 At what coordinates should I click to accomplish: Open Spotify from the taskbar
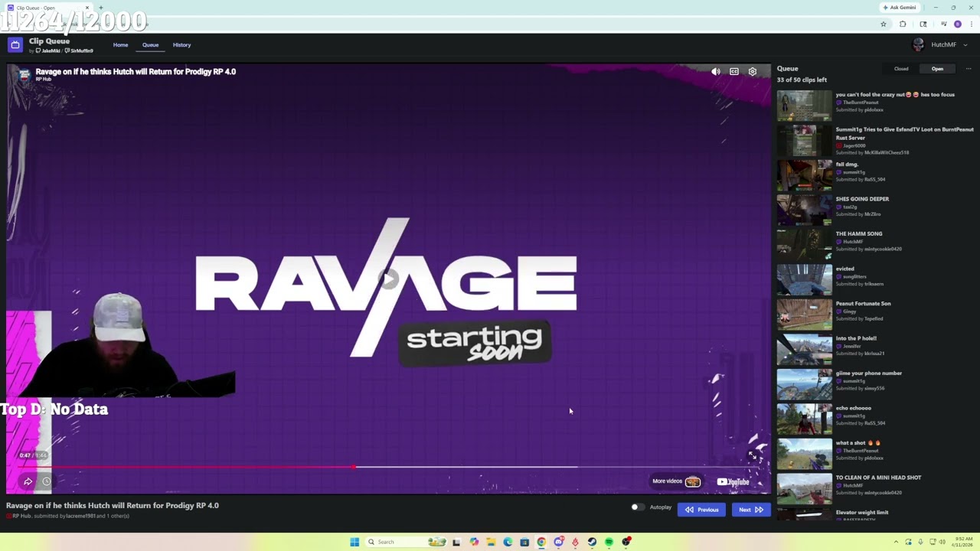tap(609, 542)
